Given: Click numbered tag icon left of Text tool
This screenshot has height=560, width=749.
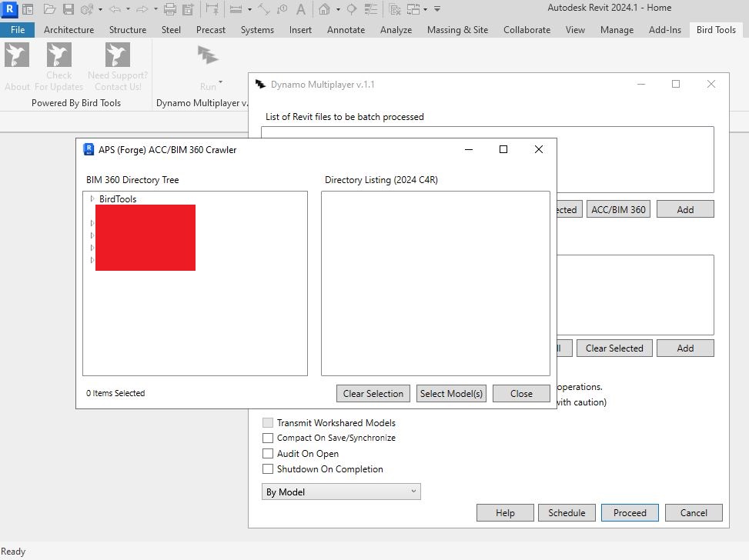Looking at the screenshot, I should (283, 9).
